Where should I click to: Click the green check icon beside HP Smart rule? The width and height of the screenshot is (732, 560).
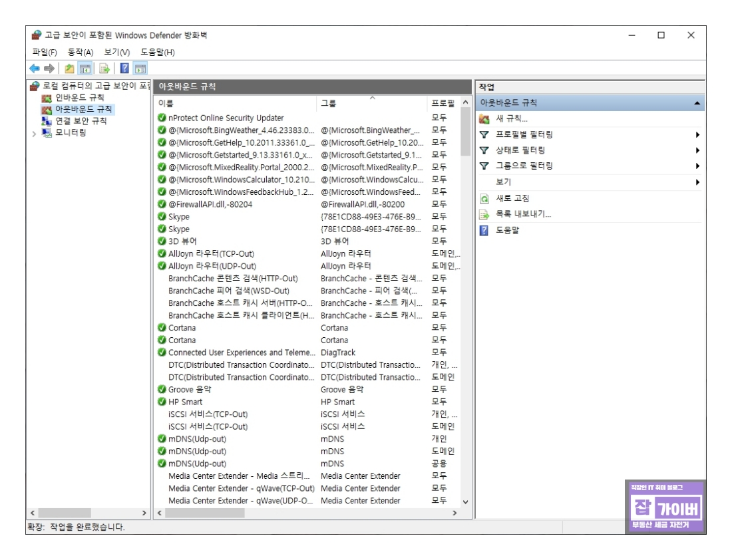click(162, 401)
